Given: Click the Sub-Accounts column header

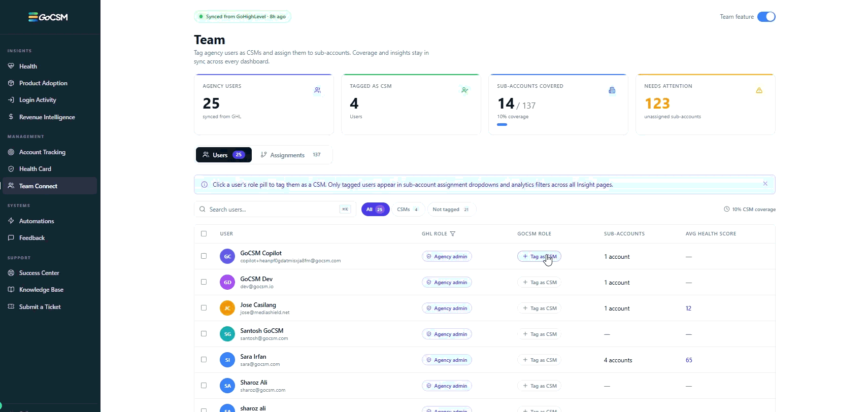Looking at the screenshot, I should 624,234.
